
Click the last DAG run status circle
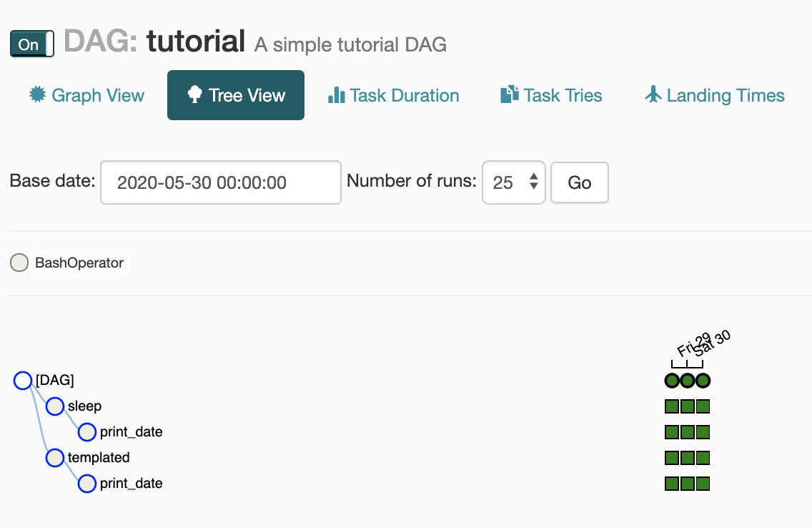pyautogui.click(x=703, y=381)
